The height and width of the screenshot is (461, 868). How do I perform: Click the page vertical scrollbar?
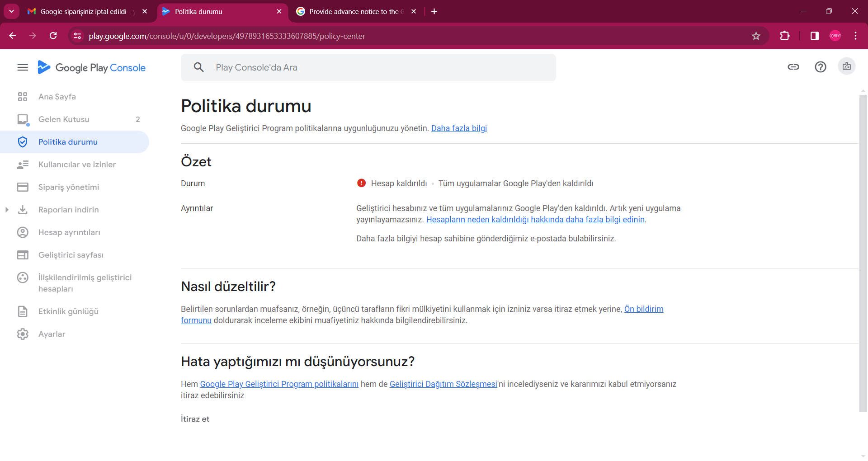(863, 253)
